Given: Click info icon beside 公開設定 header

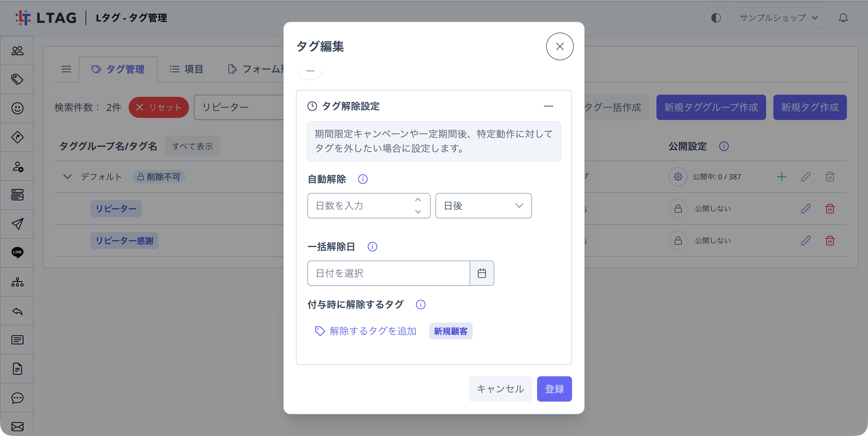Looking at the screenshot, I should (x=724, y=146).
